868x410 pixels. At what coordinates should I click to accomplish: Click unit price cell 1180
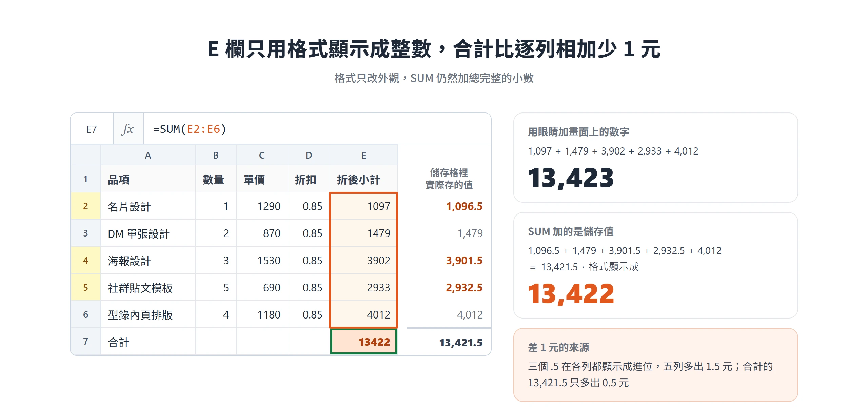(x=262, y=314)
